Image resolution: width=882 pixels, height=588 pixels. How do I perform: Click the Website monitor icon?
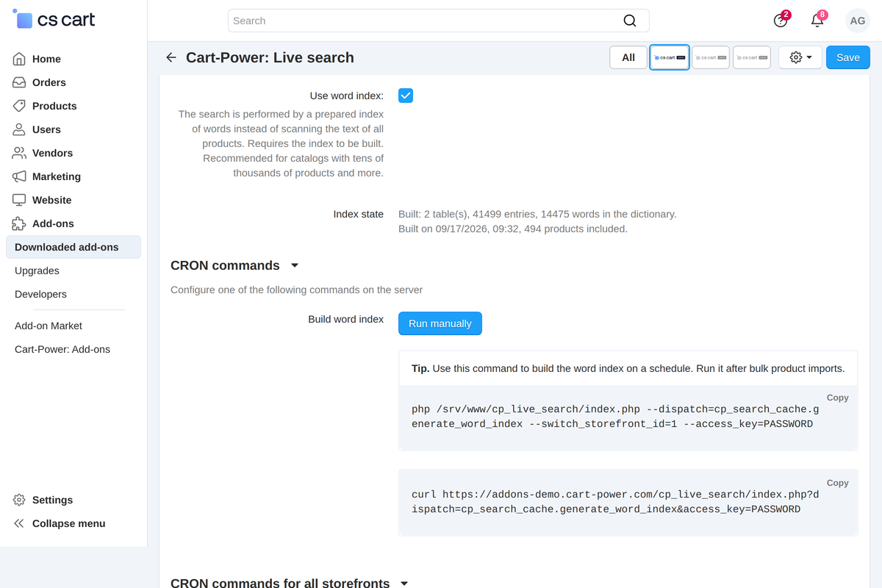[19, 200]
